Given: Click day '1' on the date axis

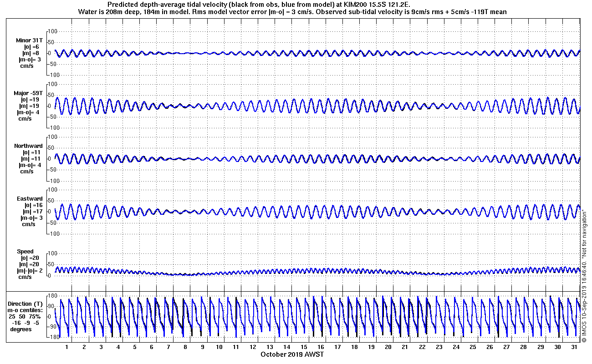Looking at the screenshot, I should [x=67, y=347].
